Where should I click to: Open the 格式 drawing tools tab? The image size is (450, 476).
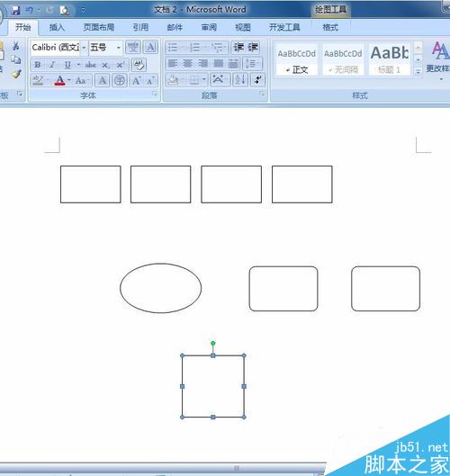tap(330, 27)
